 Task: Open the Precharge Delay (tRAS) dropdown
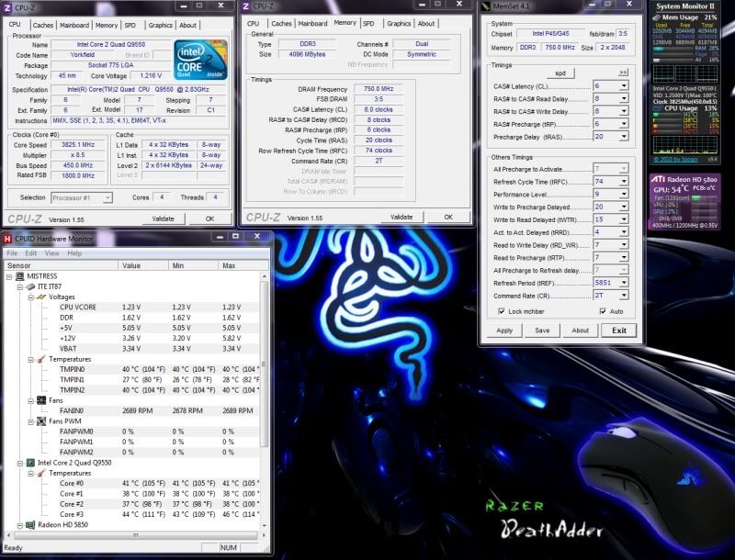(624, 137)
